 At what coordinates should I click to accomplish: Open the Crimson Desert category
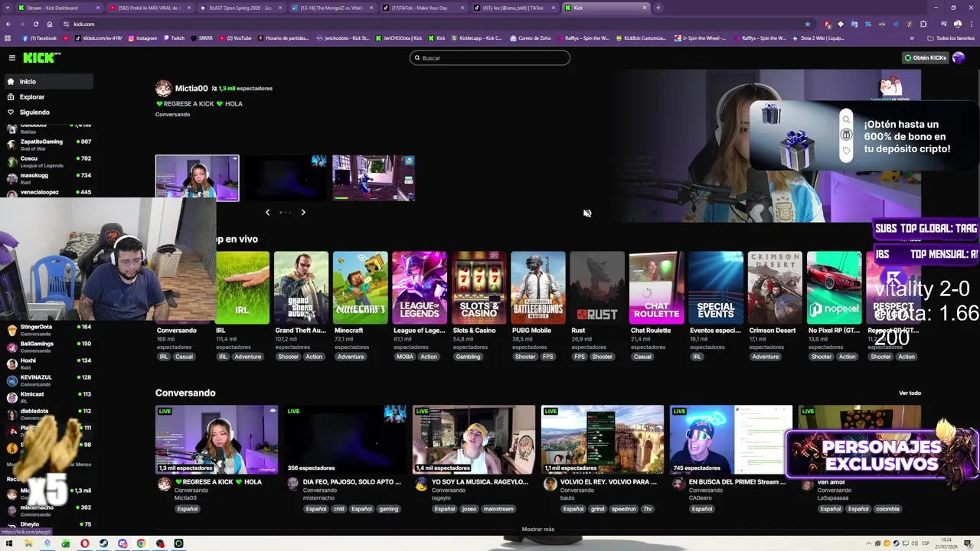(775, 288)
